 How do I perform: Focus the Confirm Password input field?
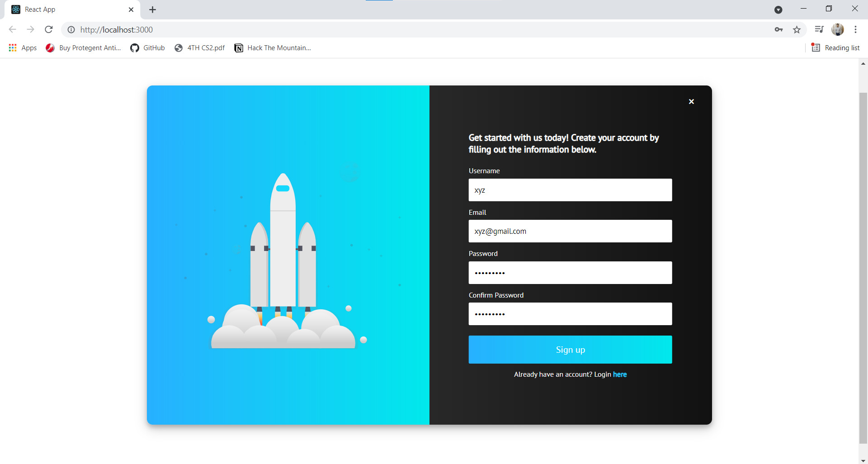[570, 314]
